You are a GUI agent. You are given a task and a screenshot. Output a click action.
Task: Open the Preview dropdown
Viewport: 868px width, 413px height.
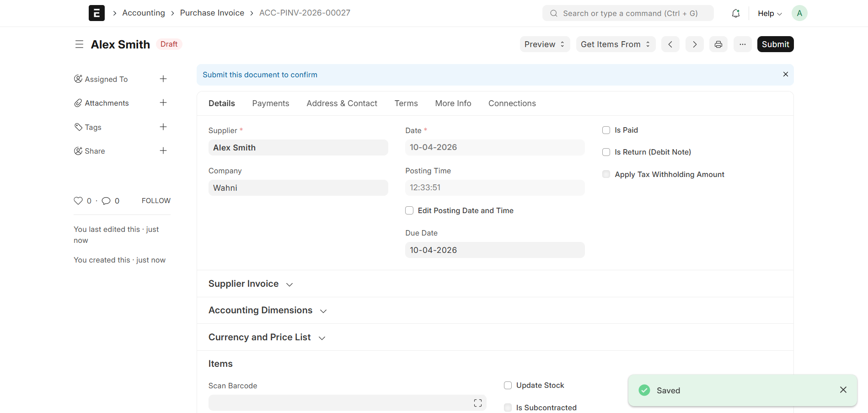tap(545, 44)
